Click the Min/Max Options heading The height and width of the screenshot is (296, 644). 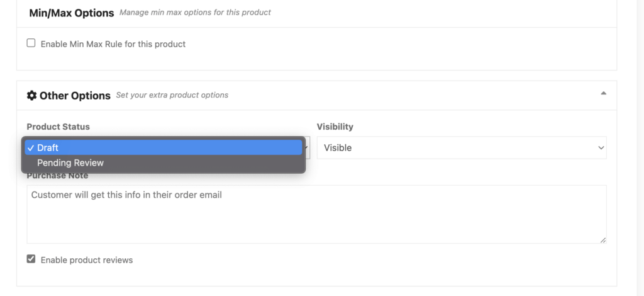(72, 13)
